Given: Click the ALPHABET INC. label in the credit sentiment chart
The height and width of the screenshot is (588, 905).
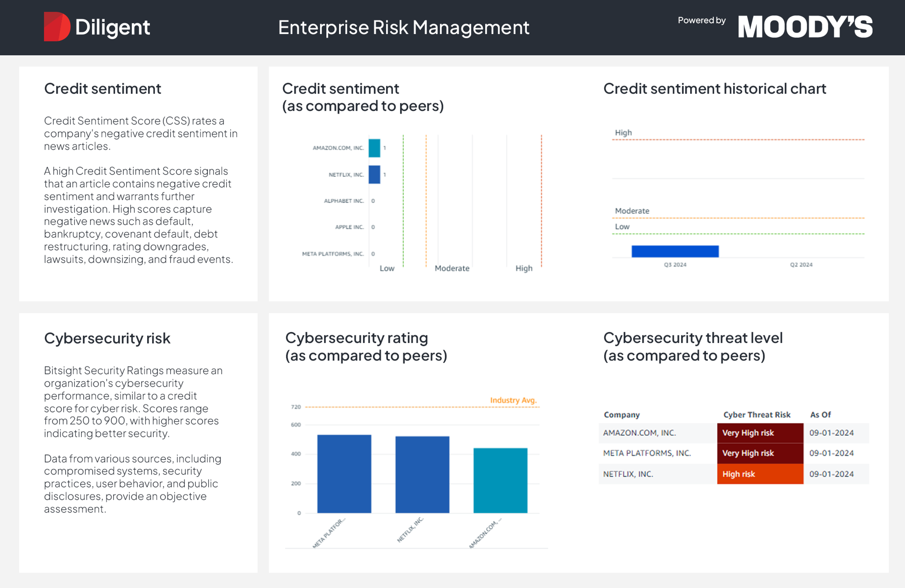Looking at the screenshot, I should coord(344,201).
